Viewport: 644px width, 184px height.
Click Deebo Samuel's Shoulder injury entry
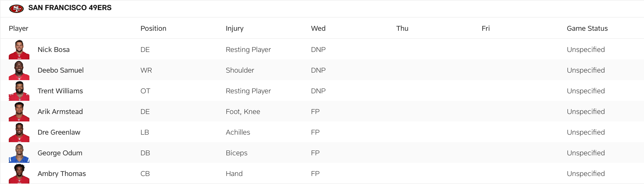[240, 70]
